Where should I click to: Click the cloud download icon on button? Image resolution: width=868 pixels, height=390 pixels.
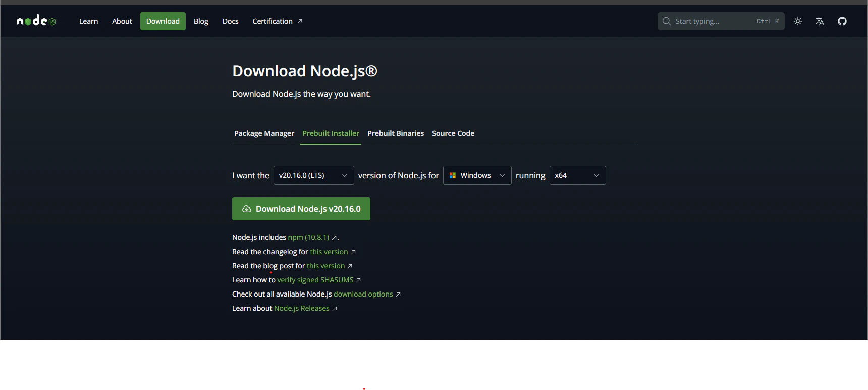tap(247, 209)
